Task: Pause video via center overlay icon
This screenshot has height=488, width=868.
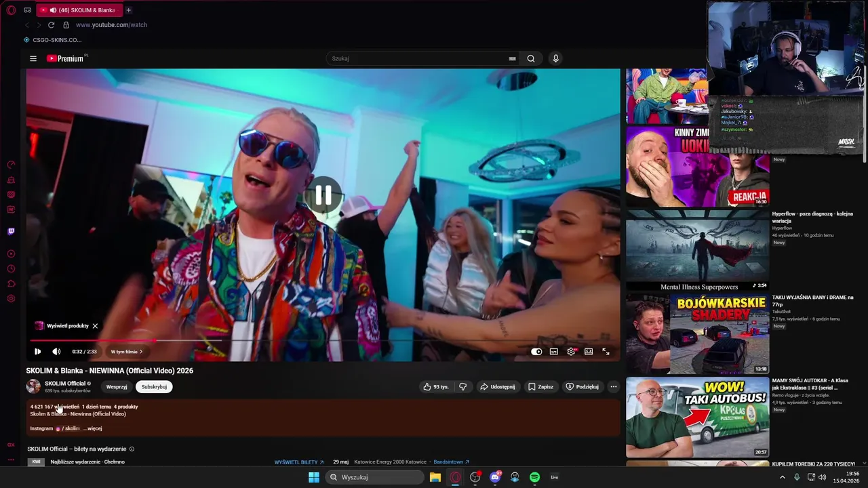Action: coord(323,196)
